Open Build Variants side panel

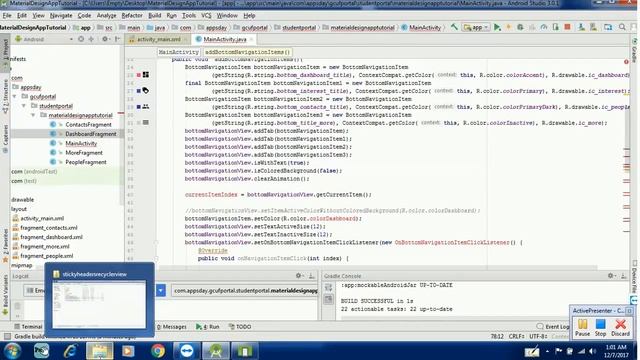click(x=5, y=295)
